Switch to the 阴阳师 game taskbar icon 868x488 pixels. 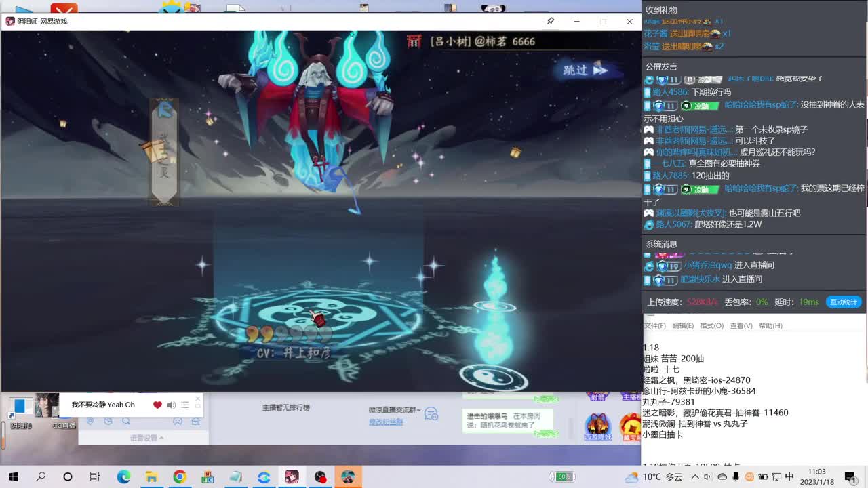[292, 476]
